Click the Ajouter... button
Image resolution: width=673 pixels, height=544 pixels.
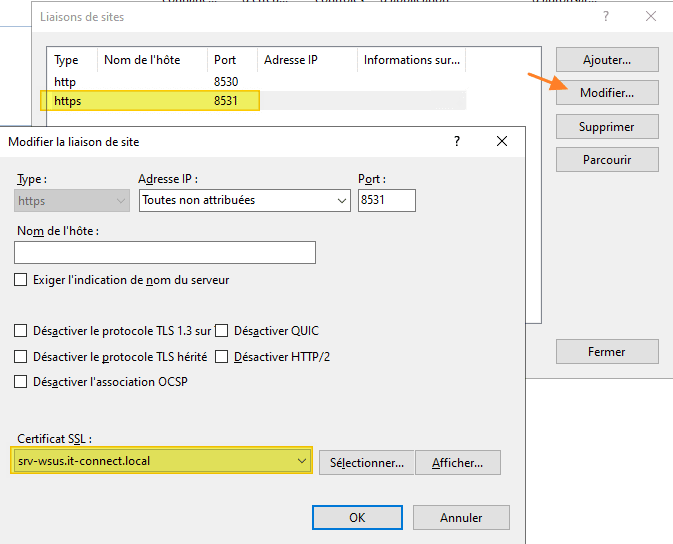[x=607, y=60]
